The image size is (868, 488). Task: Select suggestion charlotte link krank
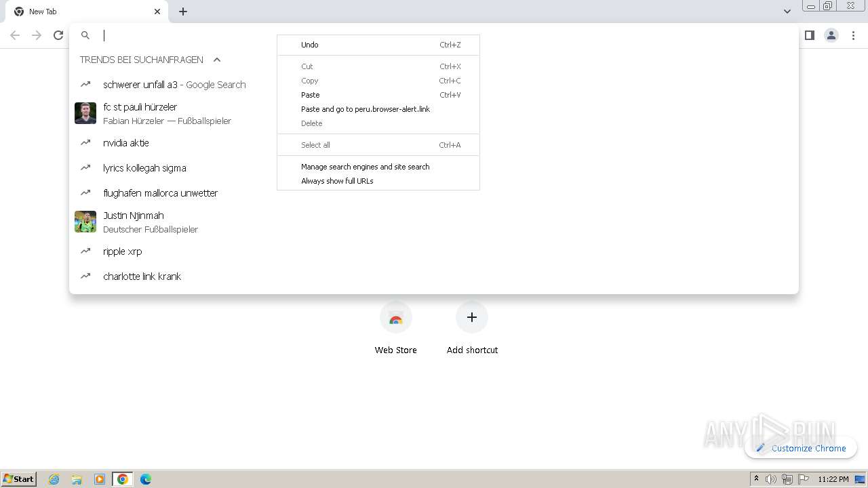click(434, 277)
